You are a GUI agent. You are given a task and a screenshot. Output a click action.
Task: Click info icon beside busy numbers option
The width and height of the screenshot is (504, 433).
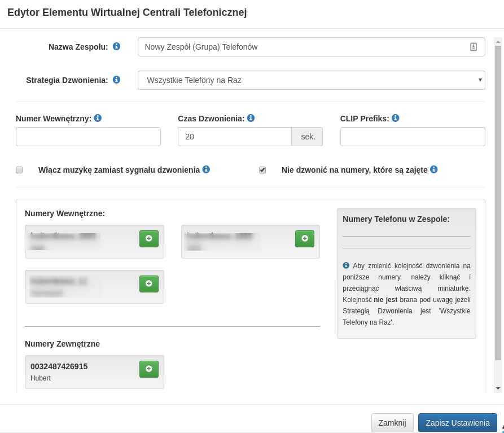point(433,169)
